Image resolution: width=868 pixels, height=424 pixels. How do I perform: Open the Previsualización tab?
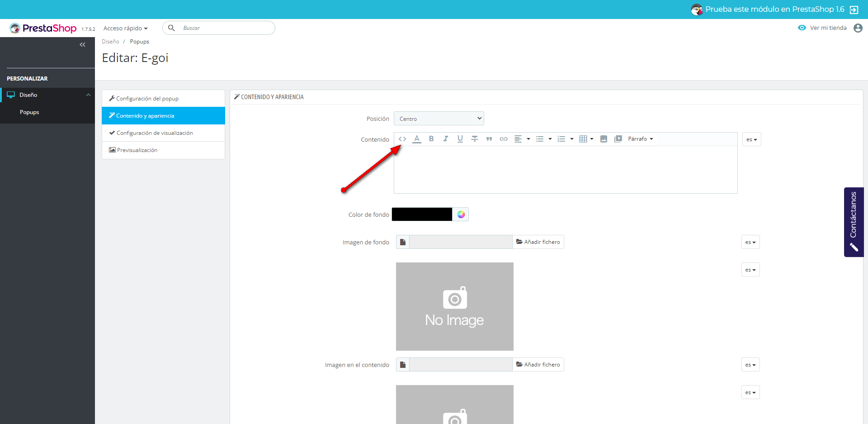coord(137,150)
